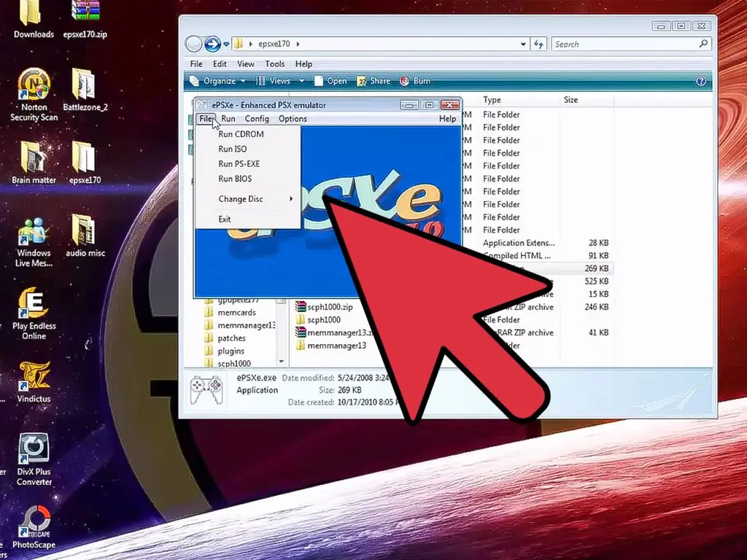This screenshot has width=747, height=560.
Task: Open the epsxe170 desktop folder
Action: click(x=85, y=163)
